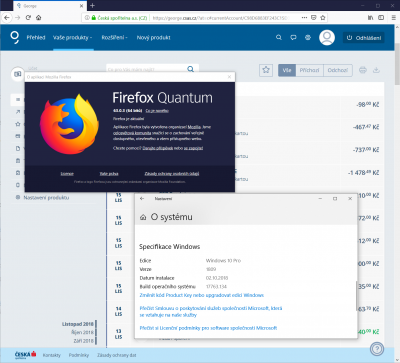This screenshot has width=400, height=363.
Task: Click the Firefox address bar URL
Action: [220, 18]
